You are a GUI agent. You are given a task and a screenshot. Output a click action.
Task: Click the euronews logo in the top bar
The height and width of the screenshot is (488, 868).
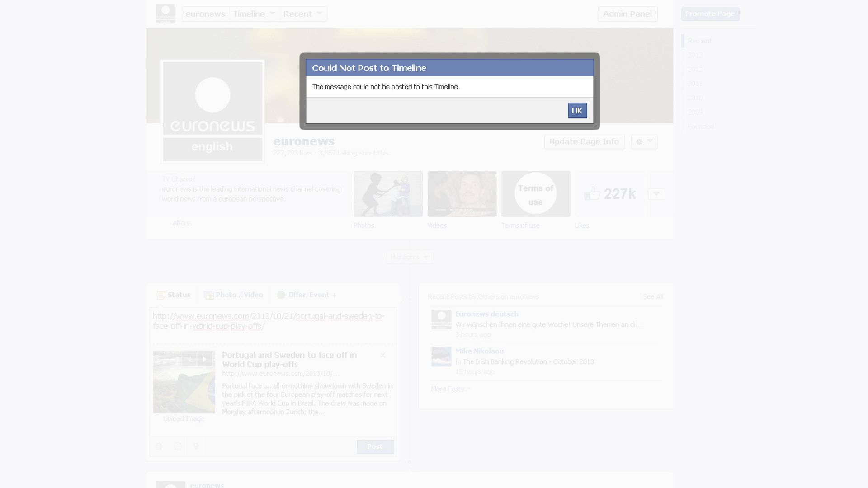[165, 13]
